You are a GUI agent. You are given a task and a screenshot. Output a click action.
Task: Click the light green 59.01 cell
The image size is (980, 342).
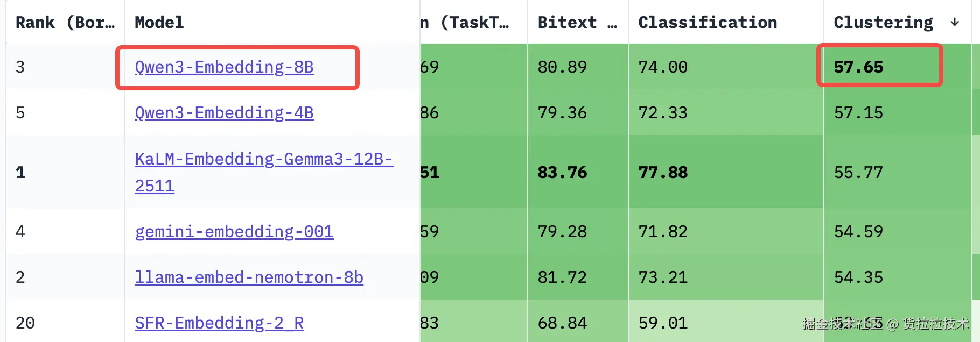coord(663,323)
